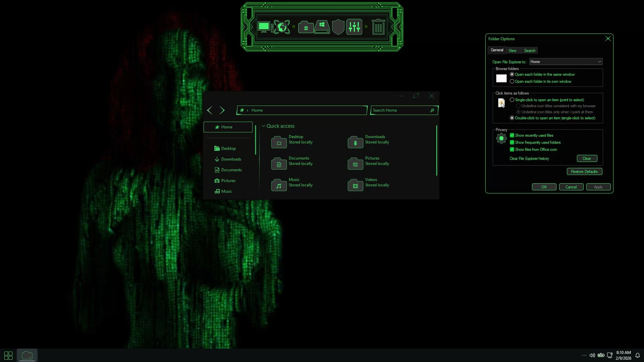The width and height of the screenshot is (644, 362).
Task: Select Open each folder in its own window
Action: point(512,81)
